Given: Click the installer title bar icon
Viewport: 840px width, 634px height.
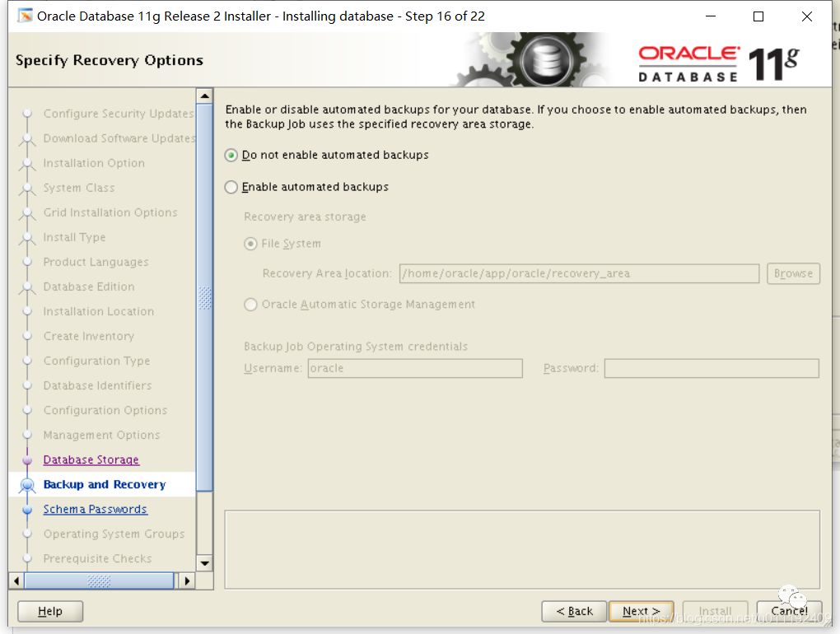Looking at the screenshot, I should pyautogui.click(x=25, y=16).
